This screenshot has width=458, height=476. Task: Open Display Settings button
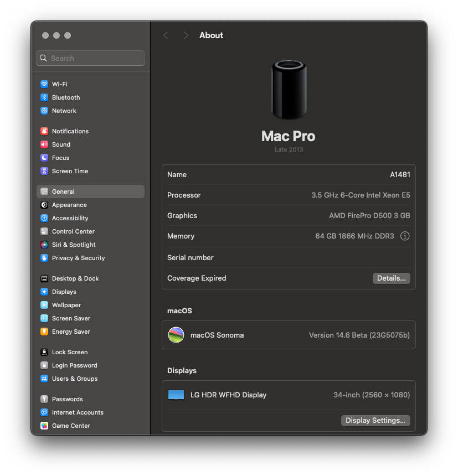(x=375, y=421)
